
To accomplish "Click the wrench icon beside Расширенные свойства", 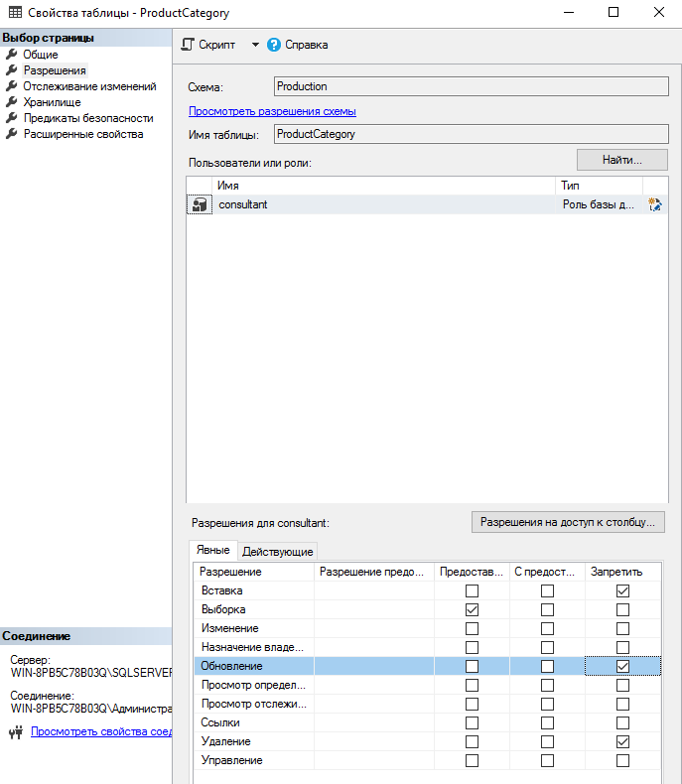I will tap(12, 134).
